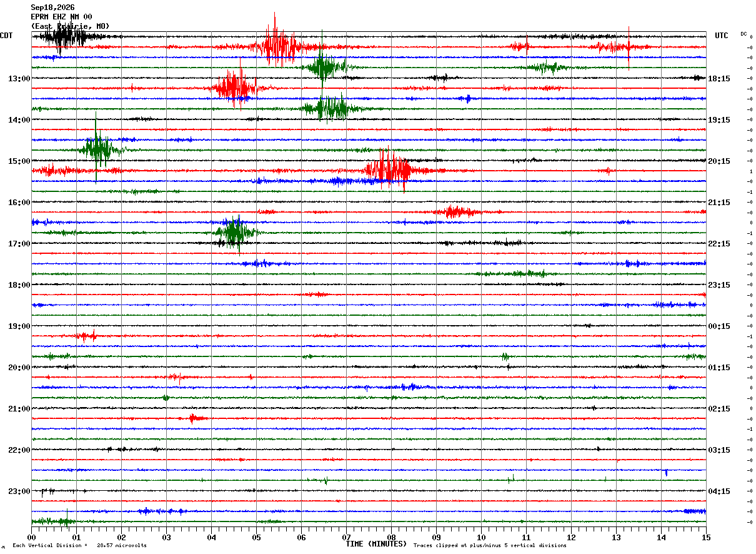
Task: Click the green burst near minute 4.5 at 16:45
Action: tap(234, 232)
